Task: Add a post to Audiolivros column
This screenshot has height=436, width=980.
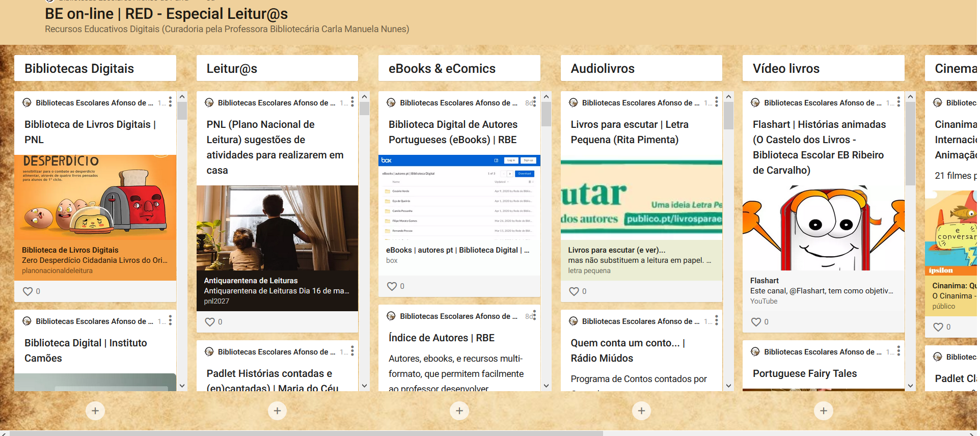Action: point(641,411)
